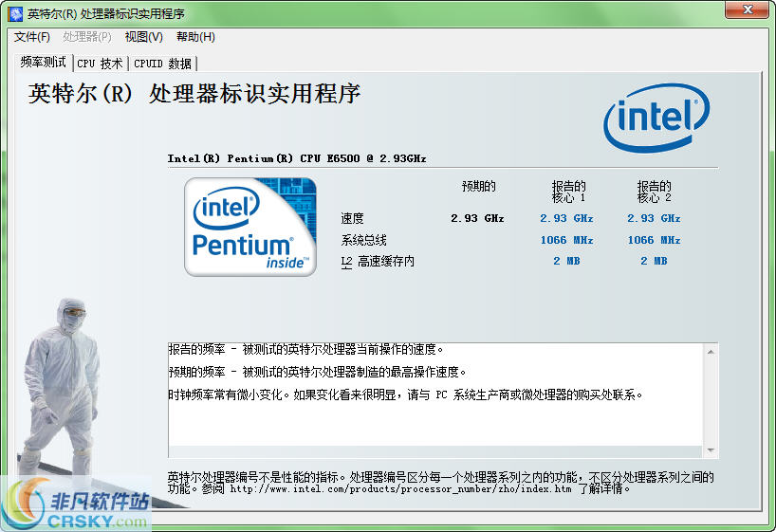776x532 pixels.
Task: Click the description box scroll up arrow
Action: 711,352
